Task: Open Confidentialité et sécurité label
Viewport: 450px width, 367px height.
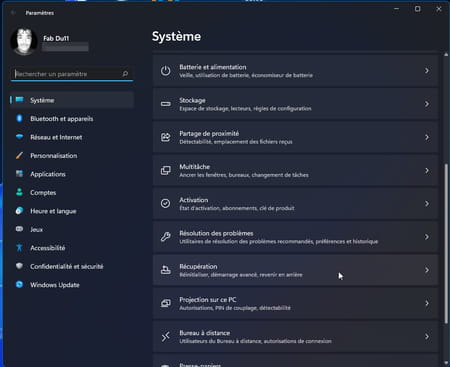Action: pos(67,266)
